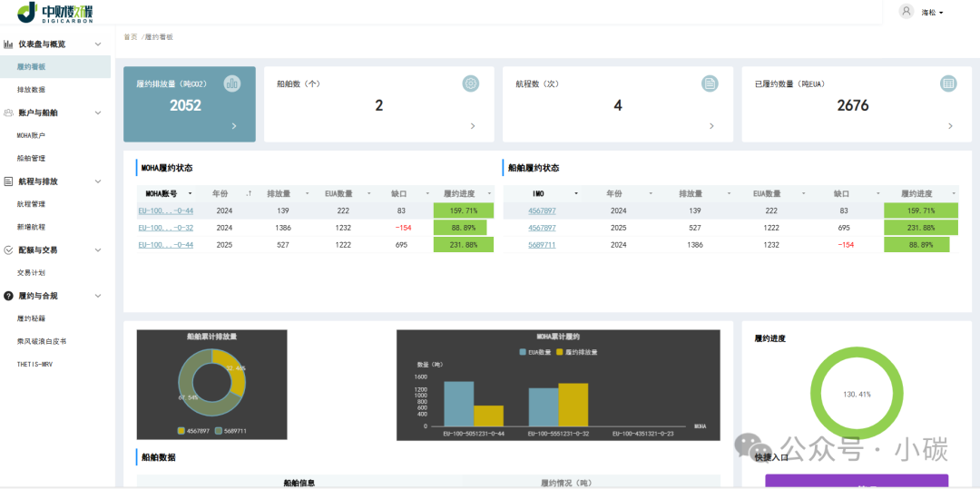Click the document icon on 航程数 card
This screenshot has width=980, height=489.
click(x=710, y=83)
